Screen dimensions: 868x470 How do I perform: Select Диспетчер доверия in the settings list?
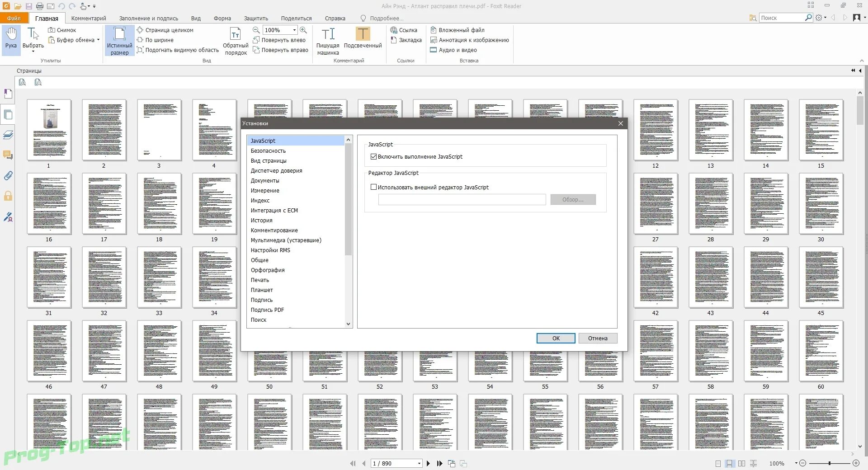(x=296, y=170)
